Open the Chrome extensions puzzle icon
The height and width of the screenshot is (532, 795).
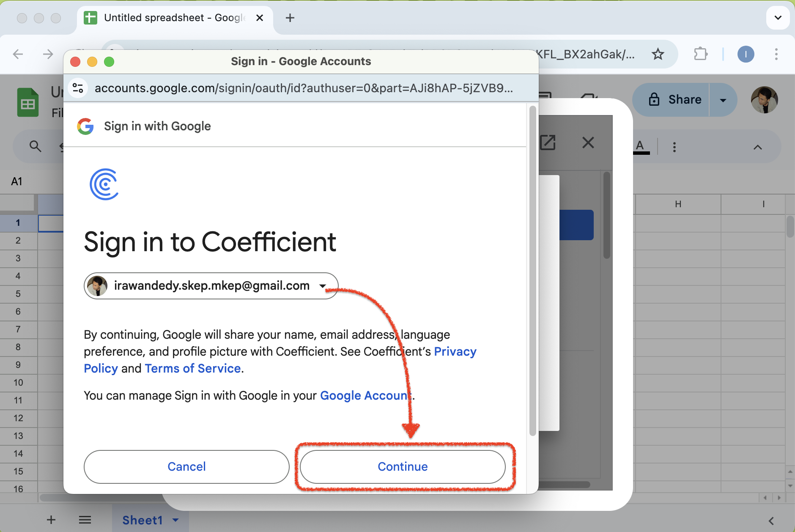point(701,54)
